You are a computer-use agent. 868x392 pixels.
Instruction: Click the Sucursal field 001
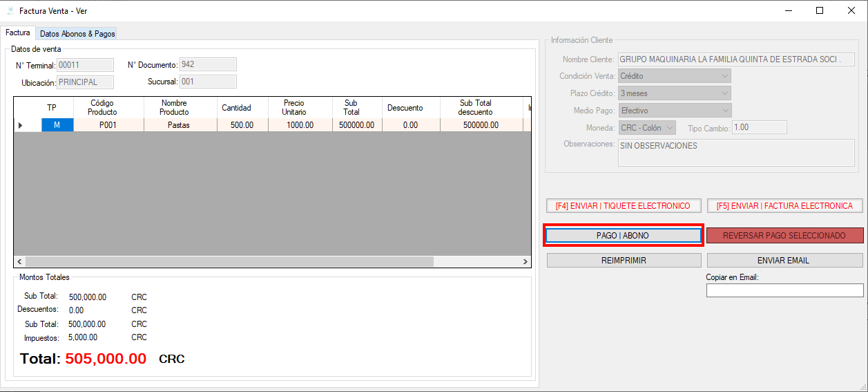click(208, 82)
